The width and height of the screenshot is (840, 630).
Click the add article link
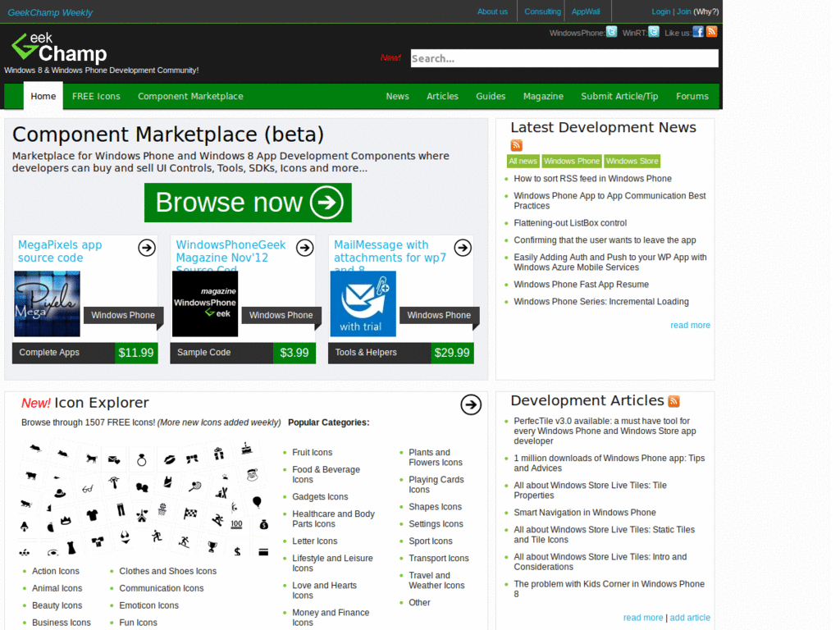(690, 618)
